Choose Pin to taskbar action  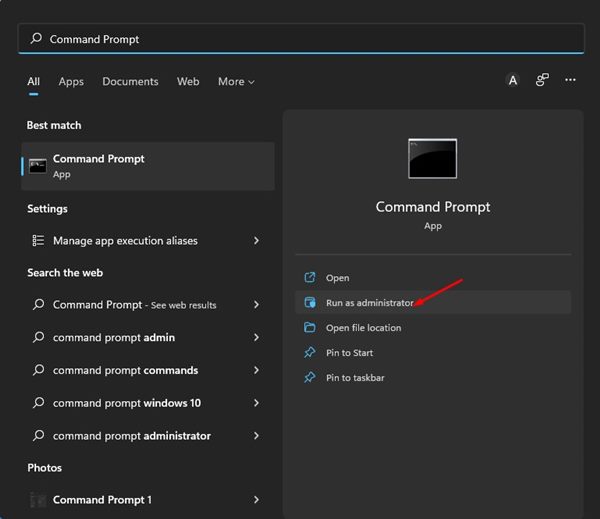point(355,378)
